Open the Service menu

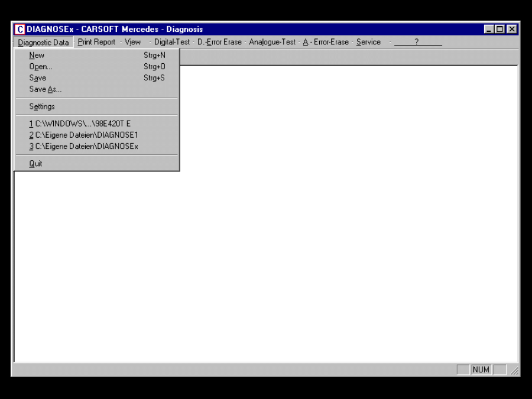point(368,43)
